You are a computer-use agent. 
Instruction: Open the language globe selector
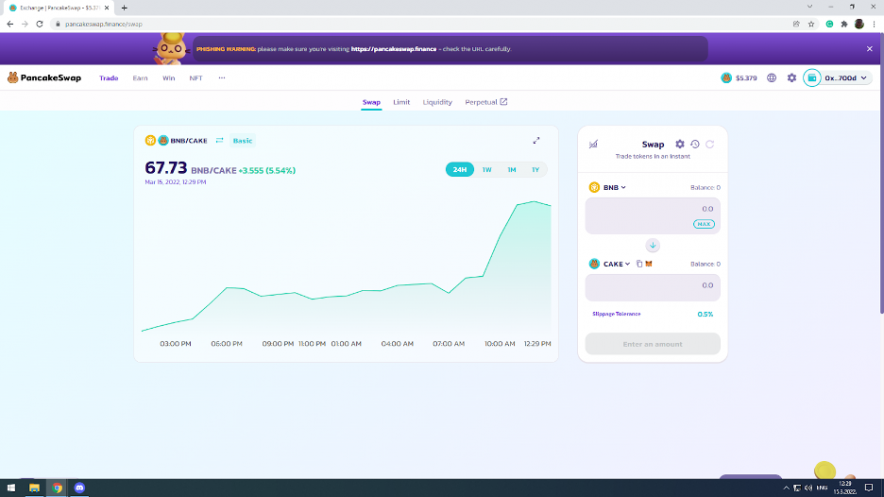772,78
